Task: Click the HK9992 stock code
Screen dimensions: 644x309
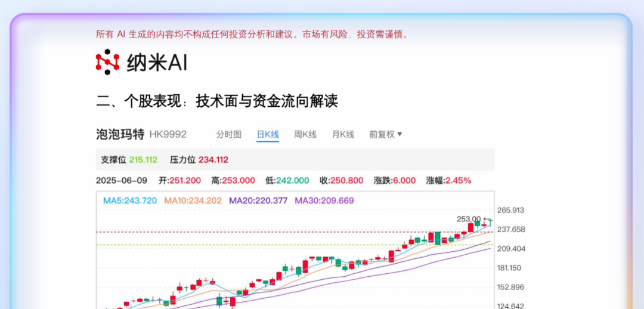Action: pos(168,134)
